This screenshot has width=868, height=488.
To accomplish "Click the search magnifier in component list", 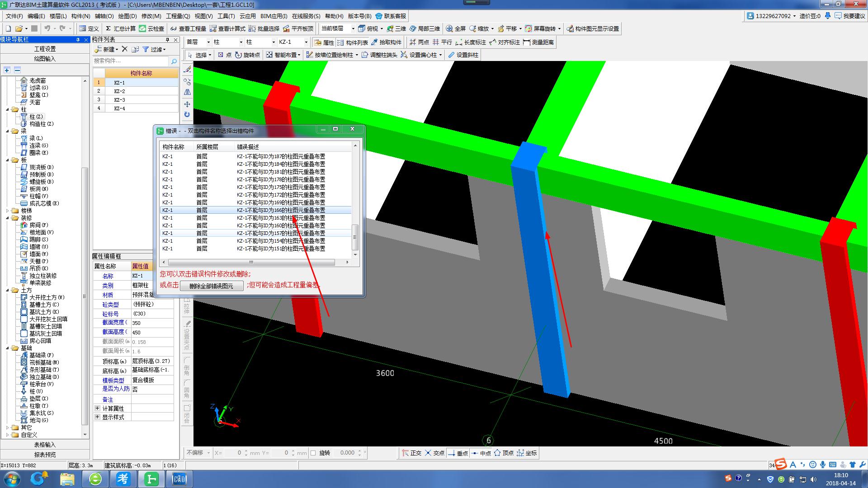I will point(174,61).
